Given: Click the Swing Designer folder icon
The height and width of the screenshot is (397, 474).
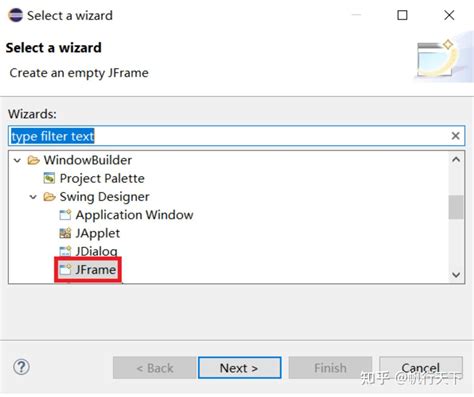Looking at the screenshot, I should pos(49,197).
